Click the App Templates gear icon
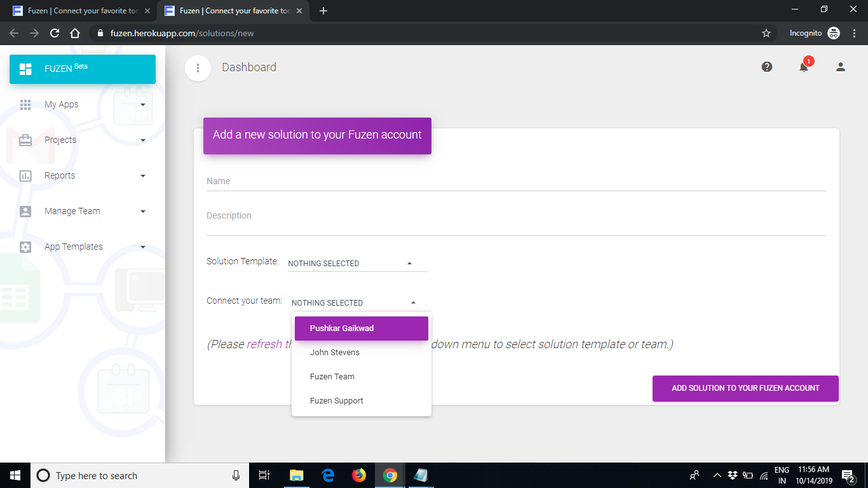868x488 pixels. click(x=25, y=247)
